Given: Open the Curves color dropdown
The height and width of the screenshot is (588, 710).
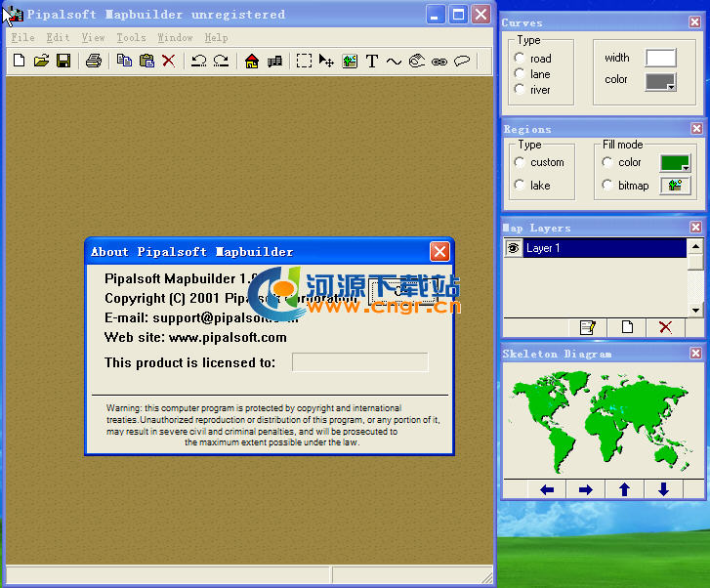Looking at the screenshot, I should (661, 83).
